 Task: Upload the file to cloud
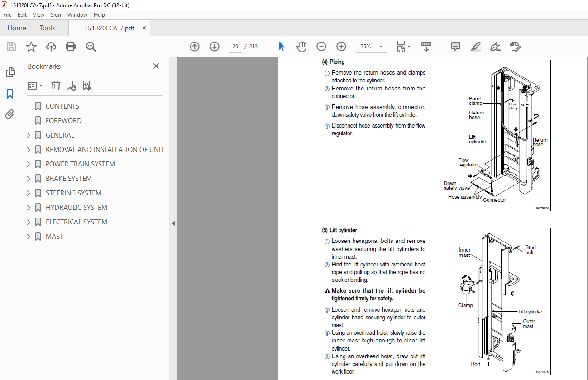pos(51,47)
